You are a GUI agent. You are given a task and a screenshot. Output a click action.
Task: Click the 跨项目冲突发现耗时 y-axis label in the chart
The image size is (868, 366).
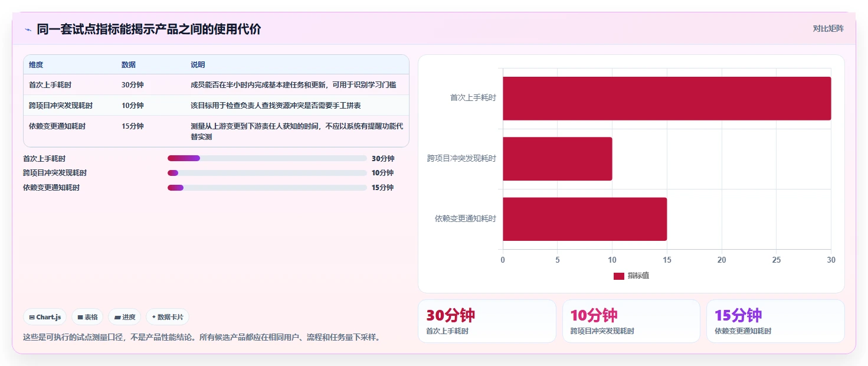click(x=462, y=159)
